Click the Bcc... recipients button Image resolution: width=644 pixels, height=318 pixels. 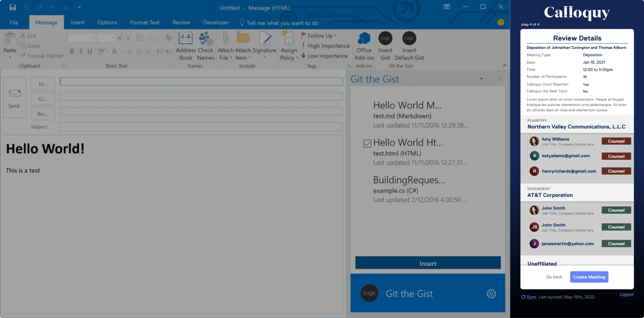point(43,114)
